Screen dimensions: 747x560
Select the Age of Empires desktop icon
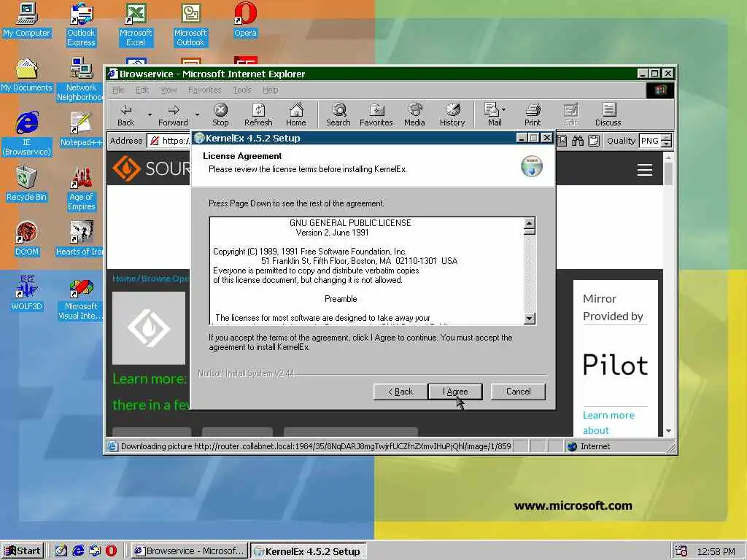(82, 189)
